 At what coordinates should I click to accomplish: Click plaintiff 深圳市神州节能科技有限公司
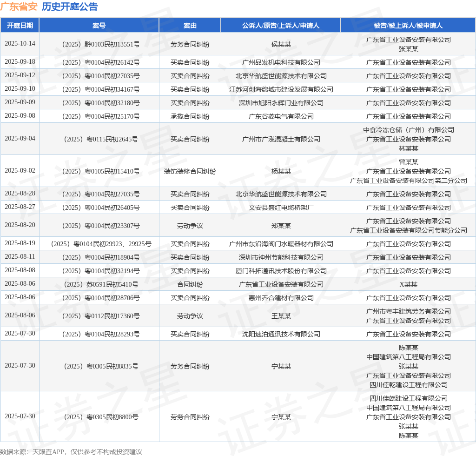point(281,257)
